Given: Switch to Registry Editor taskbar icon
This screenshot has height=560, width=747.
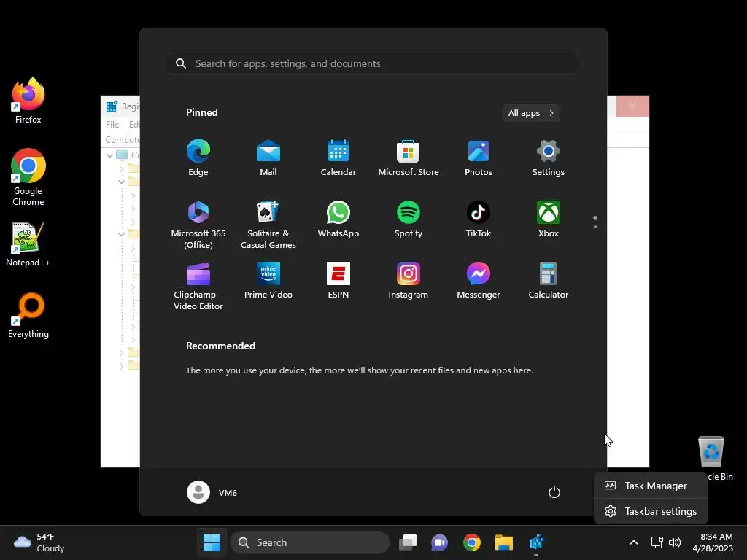Looking at the screenshot, I should click(x=536, y=542).
